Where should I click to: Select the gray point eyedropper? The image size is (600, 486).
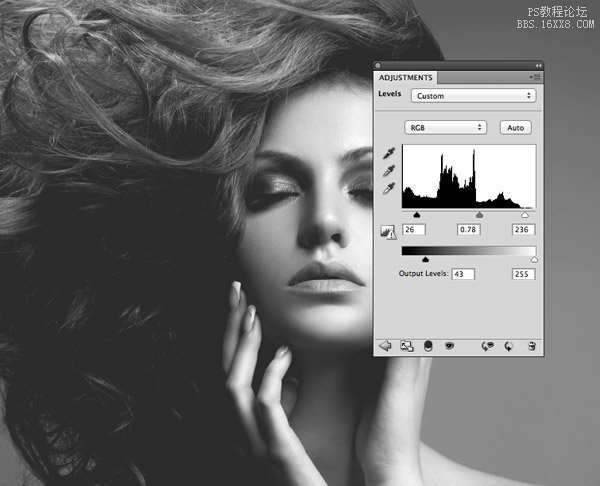click(x=388, y=171)
